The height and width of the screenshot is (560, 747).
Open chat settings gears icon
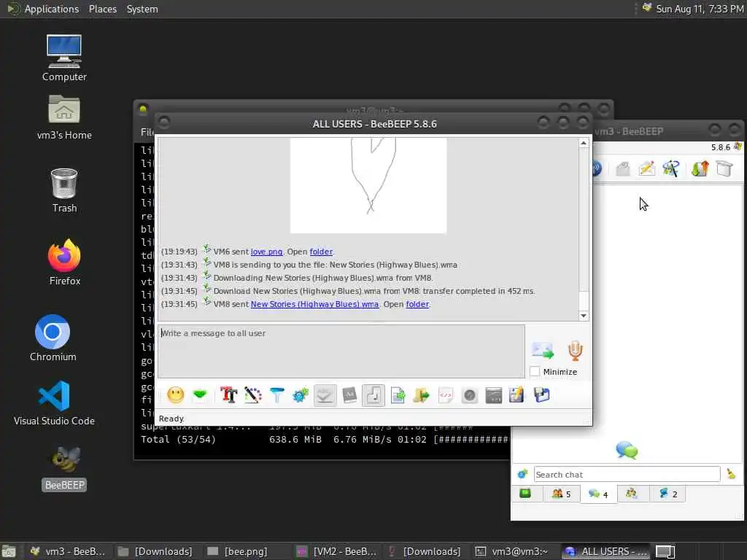[301, 395]
